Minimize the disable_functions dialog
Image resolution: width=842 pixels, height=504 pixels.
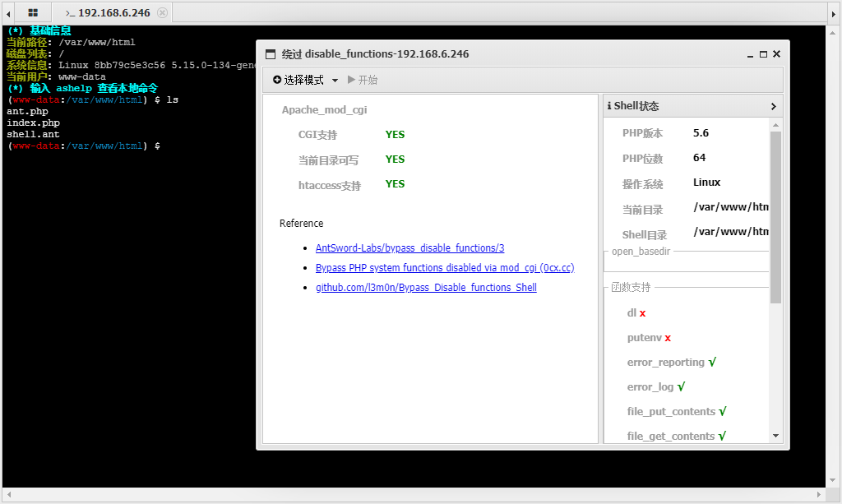(x=750, y=54)
